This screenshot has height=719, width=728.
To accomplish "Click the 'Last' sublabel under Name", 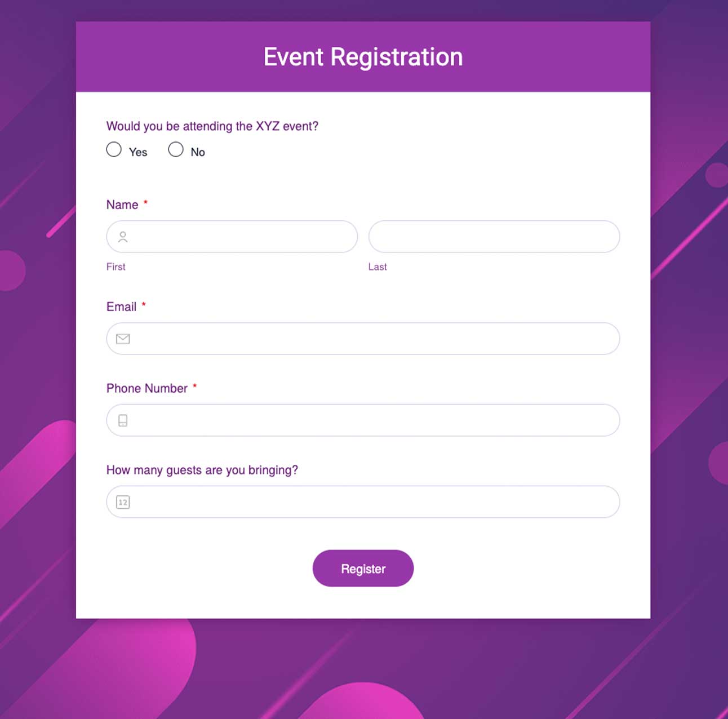I will [378, 267].
